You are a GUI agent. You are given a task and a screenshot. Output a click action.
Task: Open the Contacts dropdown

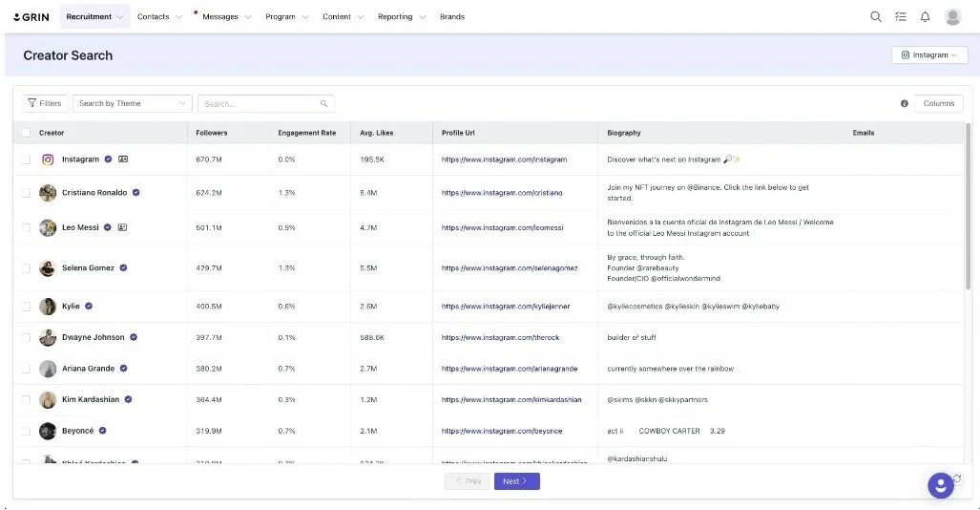(159, 17)
